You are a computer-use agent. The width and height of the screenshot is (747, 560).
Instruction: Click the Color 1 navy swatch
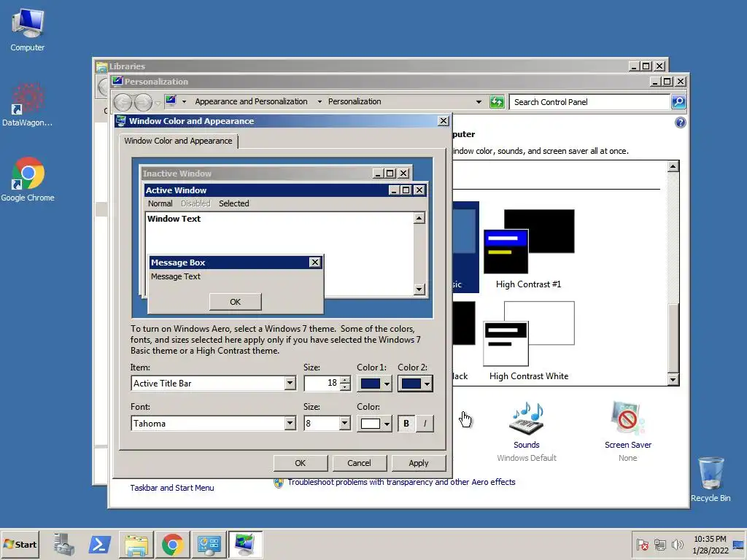click(370, 384)
